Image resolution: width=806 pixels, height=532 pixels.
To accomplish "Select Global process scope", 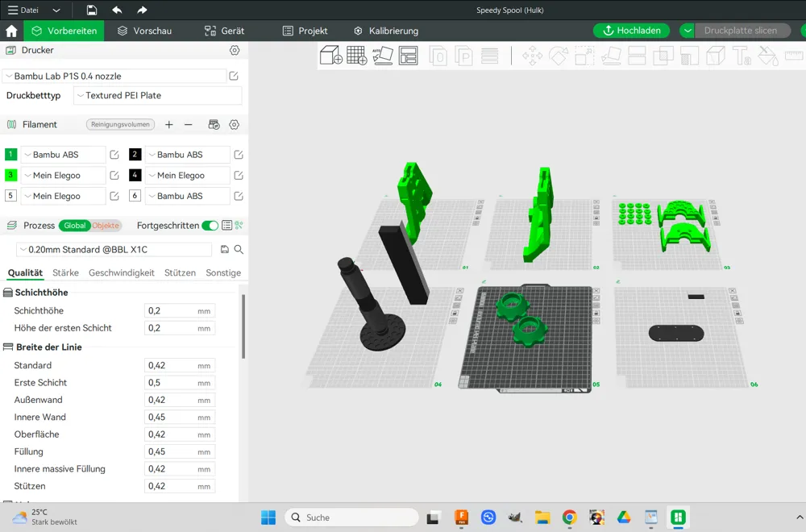I will (74, 226).
